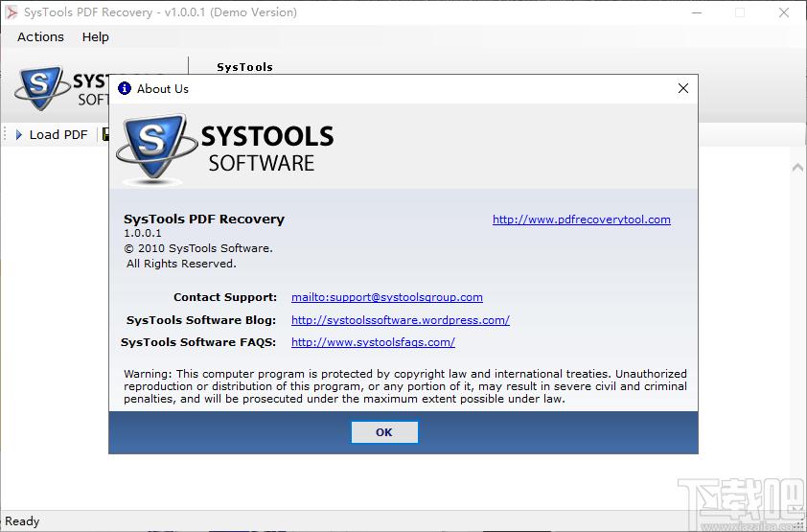The image size is (807, 532).
Task: Click the 'SysTools' header text in main window
Action: (245, 67)
